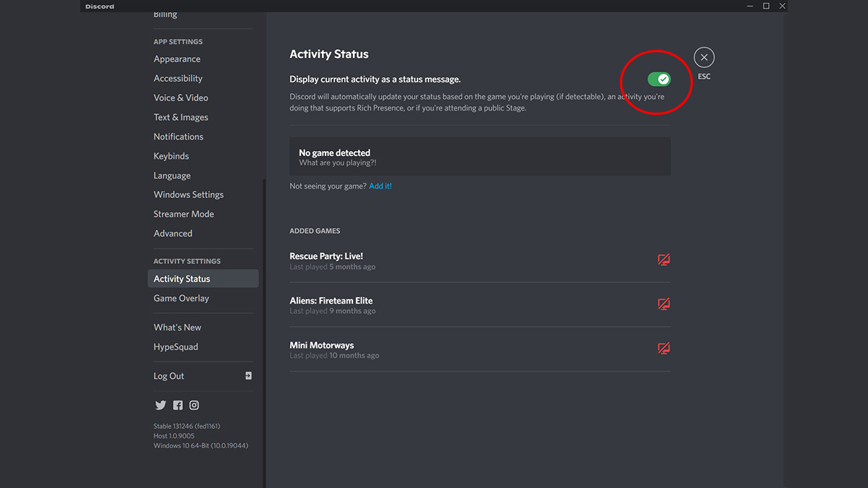Image resolution: width=868 pixels, height=488 pixels.
Task: Open Keybinds settings page
Action: (x=171, y=156)
